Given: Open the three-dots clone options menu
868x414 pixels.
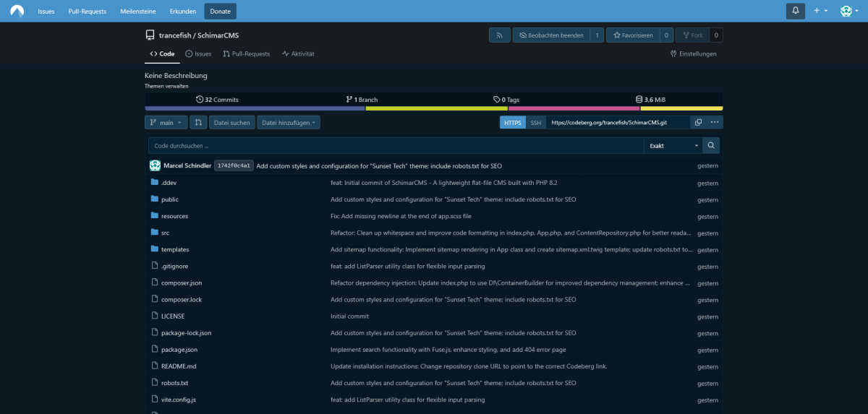Looking at the screenshot, I should [715, 123].
